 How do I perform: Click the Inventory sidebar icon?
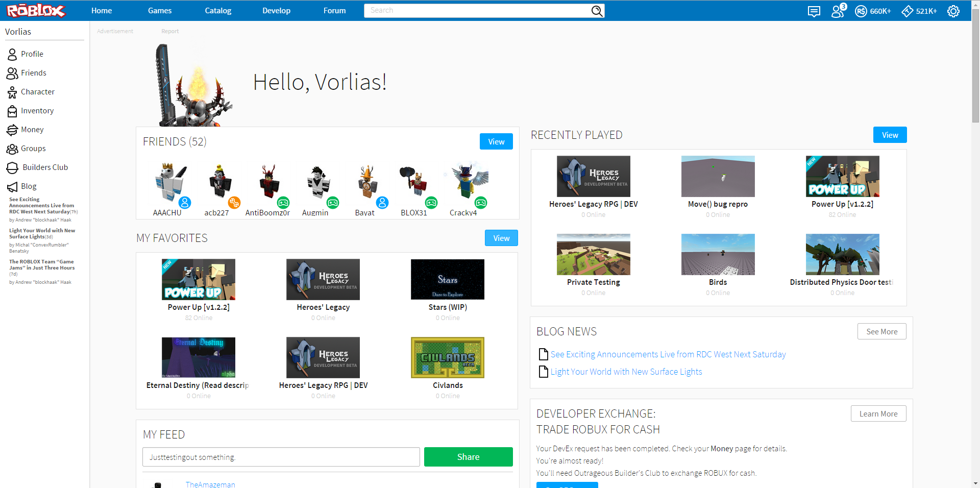click(x=12, y=111)
